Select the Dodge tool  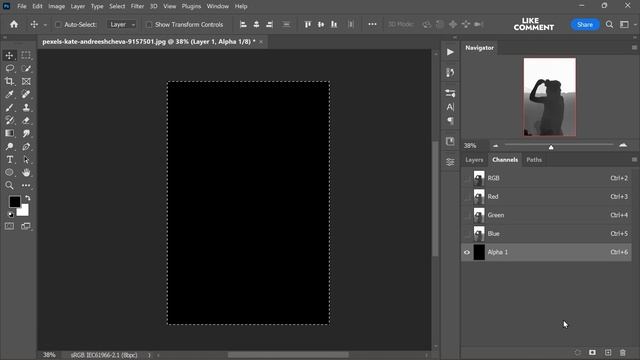click(x=9, y=147)
